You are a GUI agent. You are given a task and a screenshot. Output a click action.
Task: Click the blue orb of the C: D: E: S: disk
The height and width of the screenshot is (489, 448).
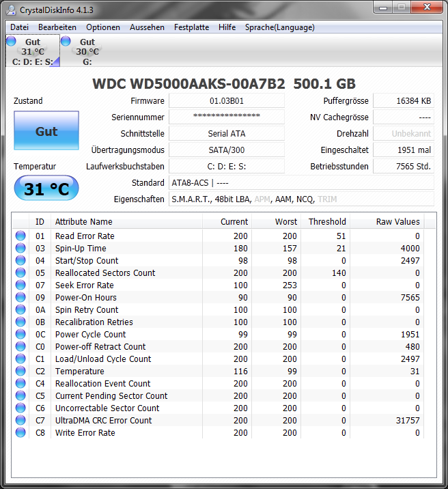coord(11,41)
